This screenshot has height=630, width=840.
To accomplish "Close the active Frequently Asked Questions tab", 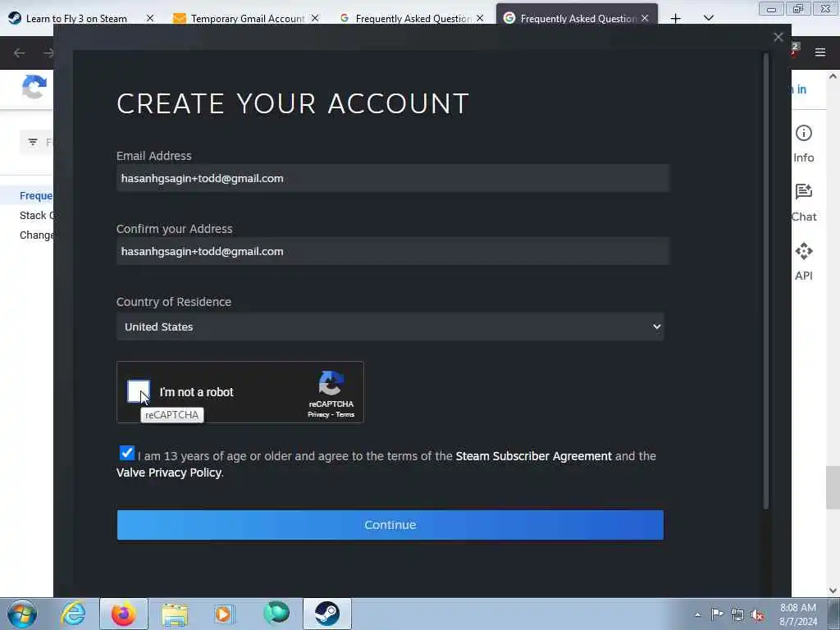I will (645, 18).
